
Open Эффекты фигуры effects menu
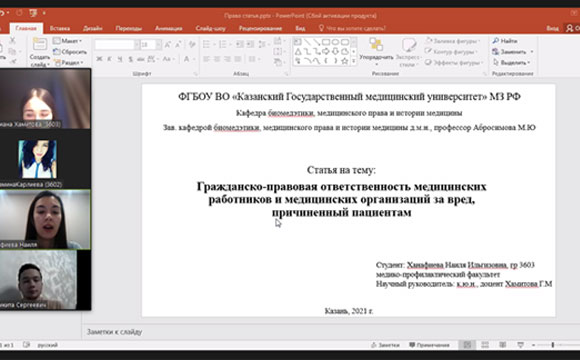[x=454, y=63]
